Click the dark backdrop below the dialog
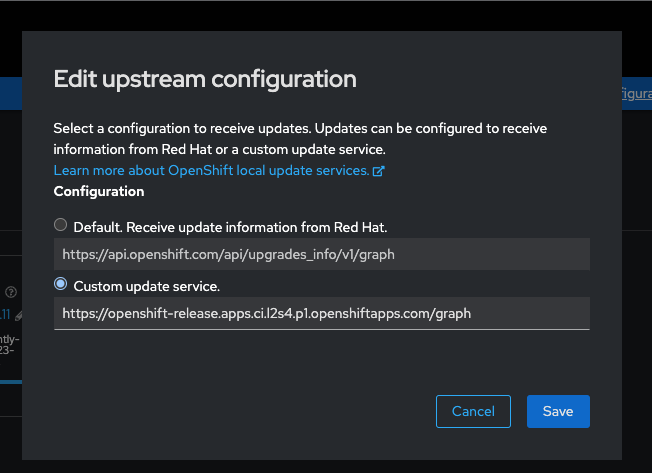652x473 pixels. (x=326, y=467)
